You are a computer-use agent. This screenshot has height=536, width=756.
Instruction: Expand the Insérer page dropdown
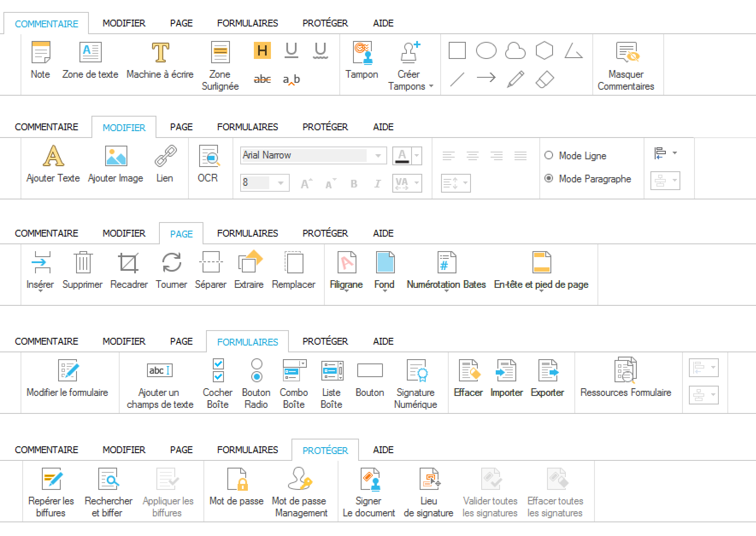coord(41,291)
